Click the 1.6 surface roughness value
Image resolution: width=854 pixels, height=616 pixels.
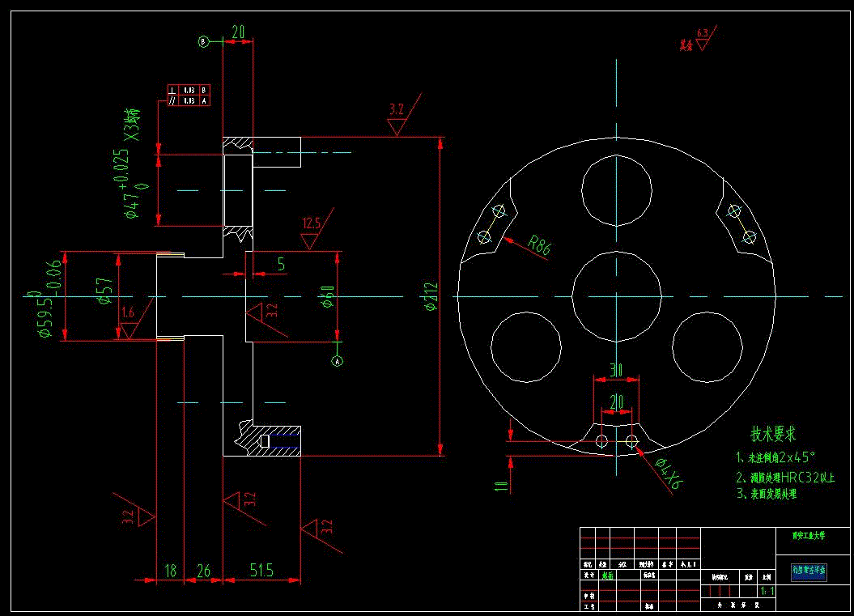(x=127, y=312)
